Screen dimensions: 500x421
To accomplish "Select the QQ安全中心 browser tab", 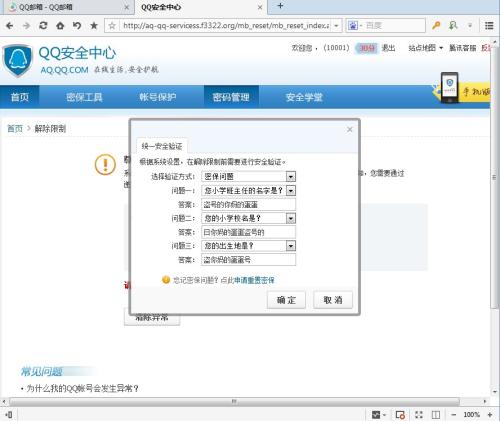I will (200, 7).
